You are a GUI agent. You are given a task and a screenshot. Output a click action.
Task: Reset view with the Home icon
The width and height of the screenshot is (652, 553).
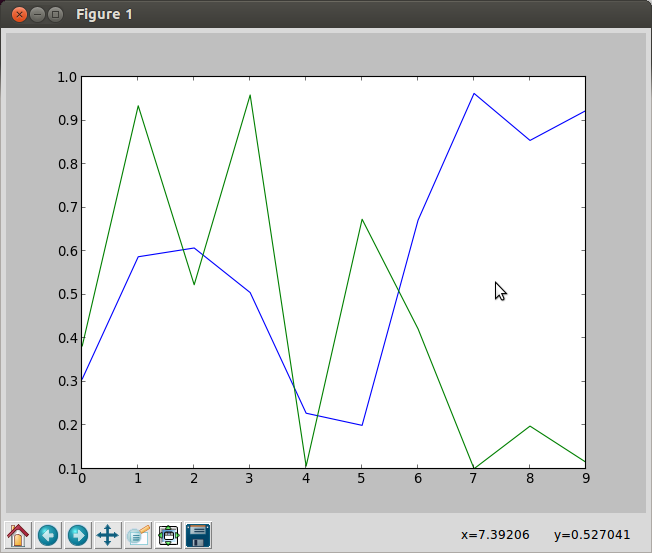pos(18,535)
